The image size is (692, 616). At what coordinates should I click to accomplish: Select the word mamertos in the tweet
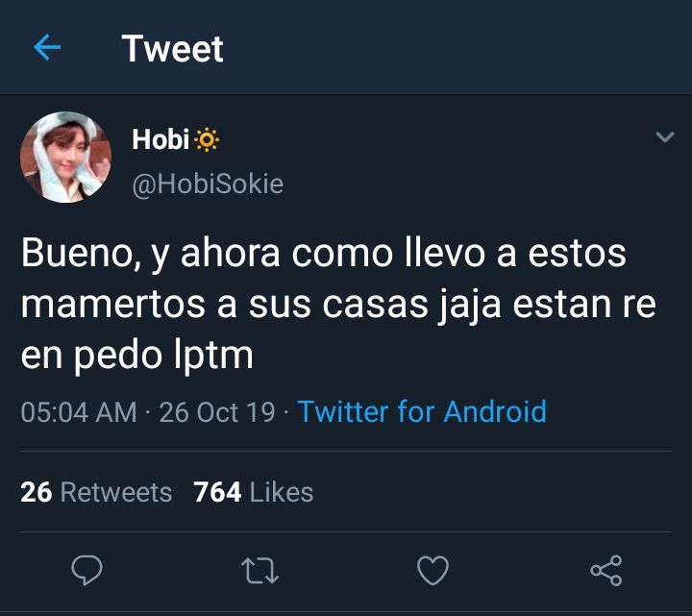[113, 304]
